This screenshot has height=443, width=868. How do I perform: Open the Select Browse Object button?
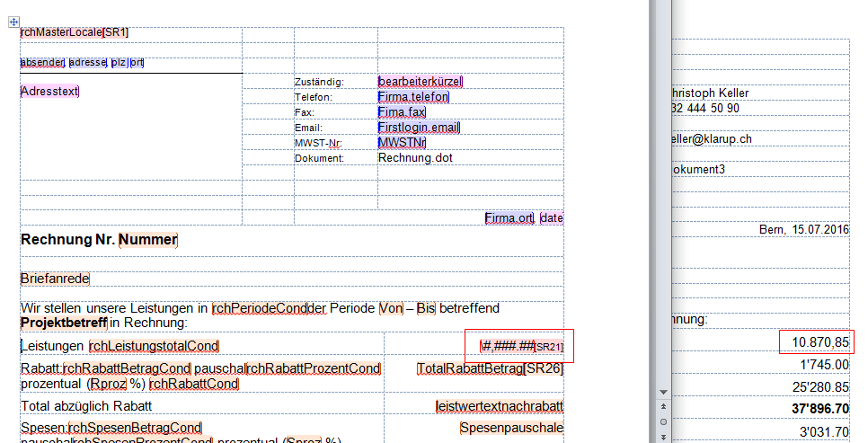point(665,421)
